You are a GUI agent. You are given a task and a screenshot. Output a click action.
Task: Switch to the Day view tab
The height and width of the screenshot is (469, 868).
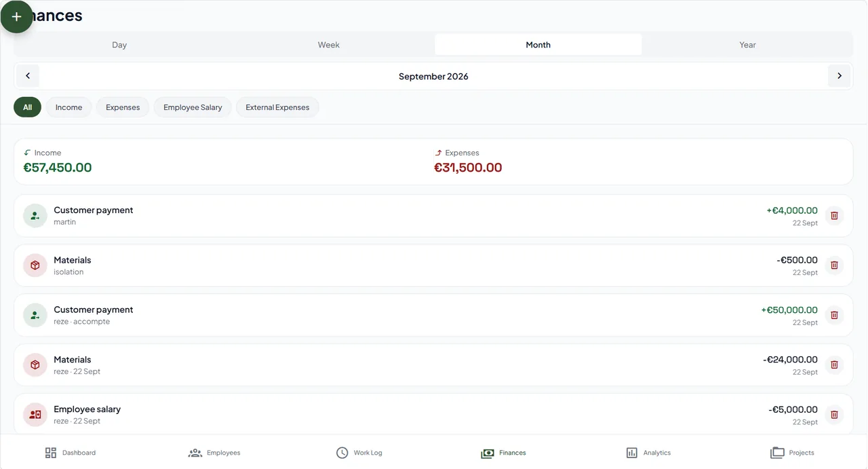(x=119, y=45)
